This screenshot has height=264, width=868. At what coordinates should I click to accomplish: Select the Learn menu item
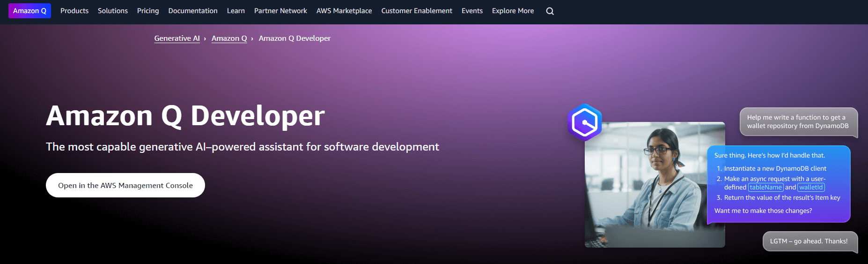[x=236, y=11]
